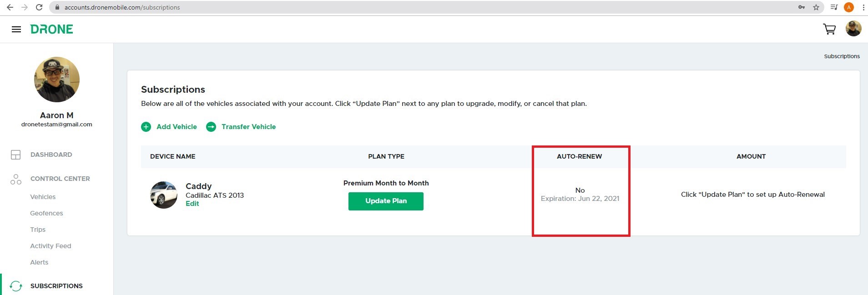Click the Caddy vehicle thumbnail
868x295 pixels.
pyautogui.click(x=164, y=195)
